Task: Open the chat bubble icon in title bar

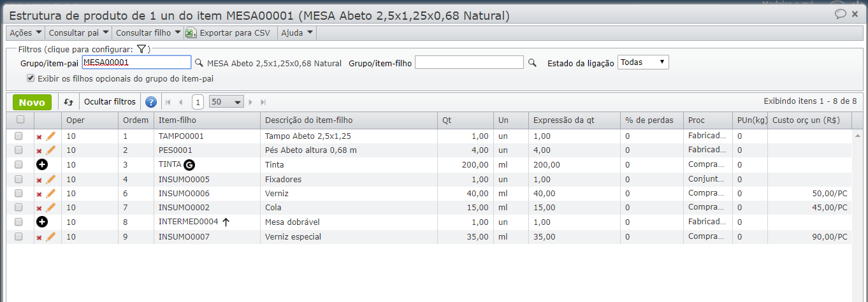Action: (x=841, y=13)
